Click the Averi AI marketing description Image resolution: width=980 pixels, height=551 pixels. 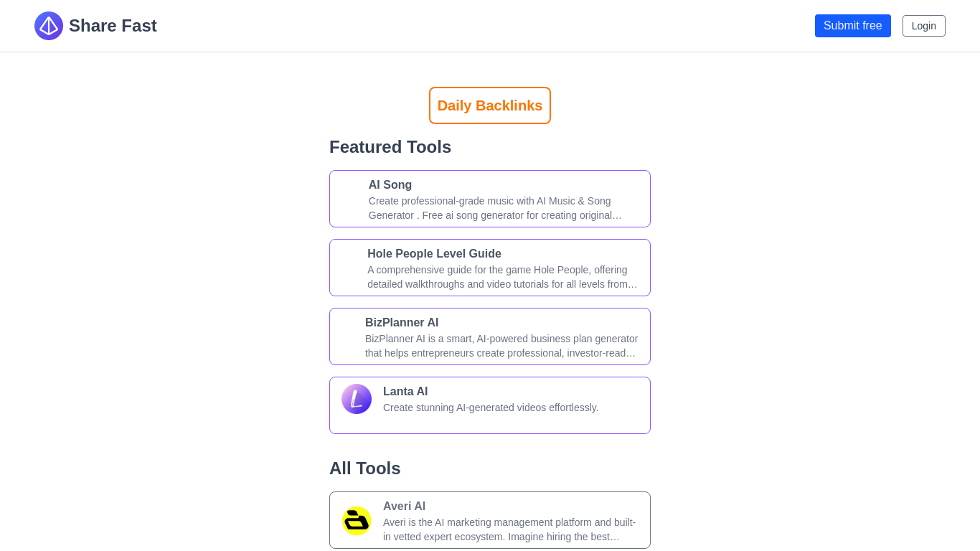pos(509,529)
